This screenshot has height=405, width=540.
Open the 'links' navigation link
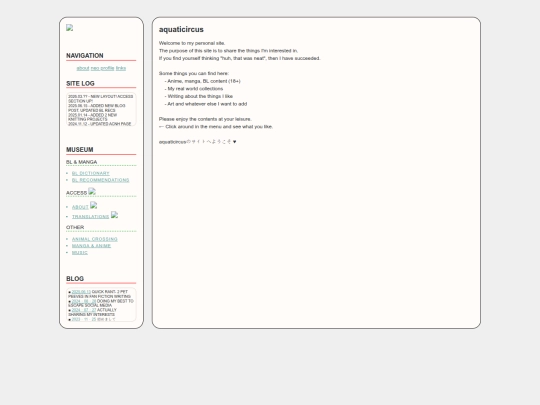click(121, 68)
